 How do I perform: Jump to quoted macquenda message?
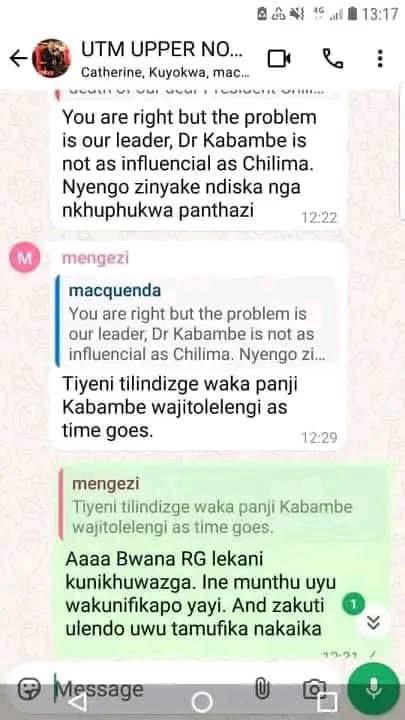(x=195, y=322)
